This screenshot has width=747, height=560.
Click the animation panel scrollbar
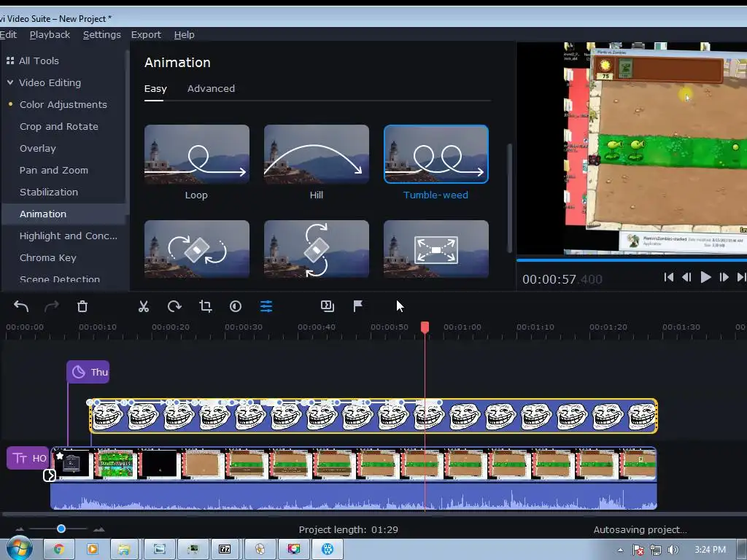pyautogui.click(x=509, y=198)
